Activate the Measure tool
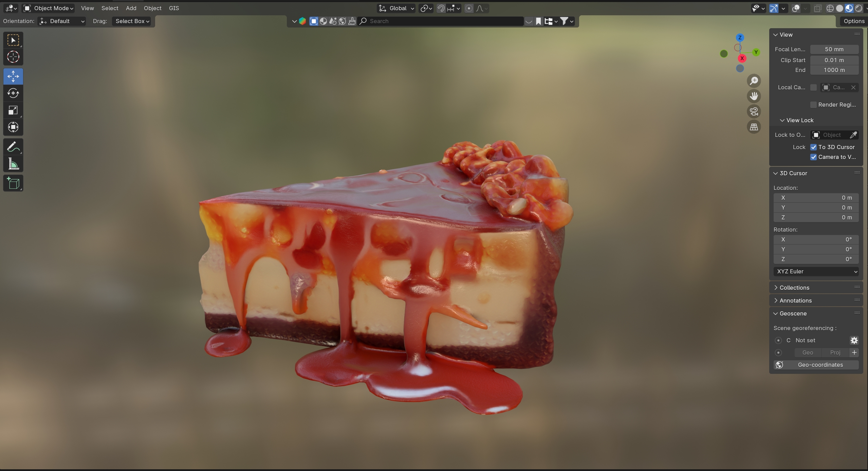868x471 pixels. point(13,164)
